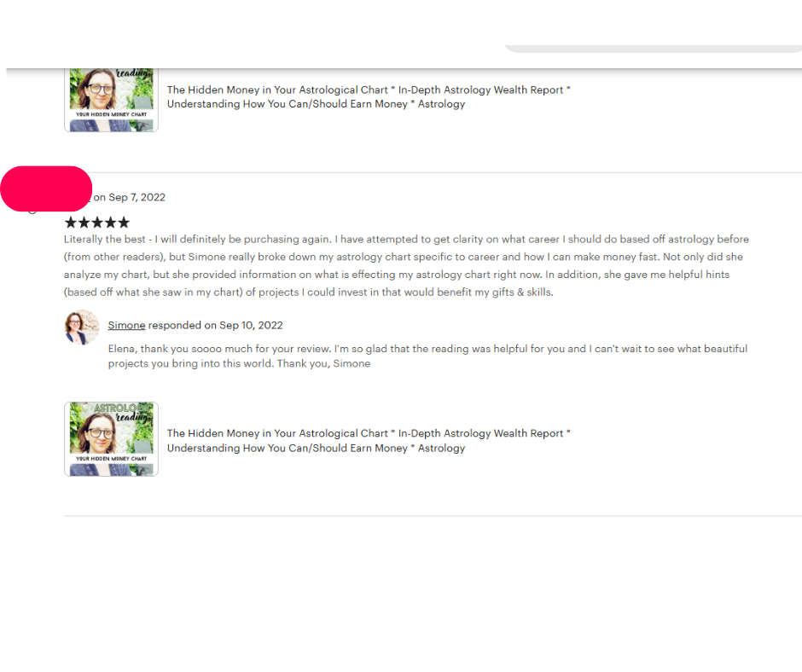The height and width of the screenshot is (672, 802).
Task: Click the review paragraph starting 'Literally the best'
Action: [x=406, y=265]
